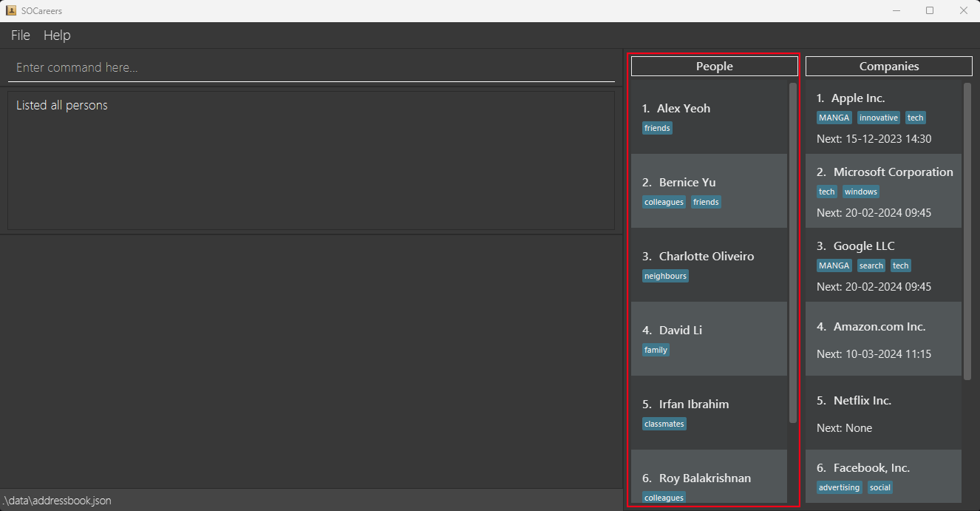
Task: Select Charlotte Oliveiro contact card
Action: (707, 257)
